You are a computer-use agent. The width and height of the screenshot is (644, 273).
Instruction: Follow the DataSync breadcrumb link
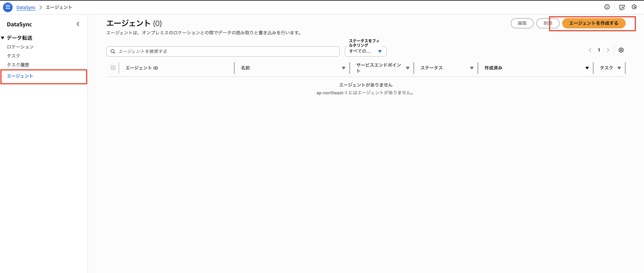point(26,7)
